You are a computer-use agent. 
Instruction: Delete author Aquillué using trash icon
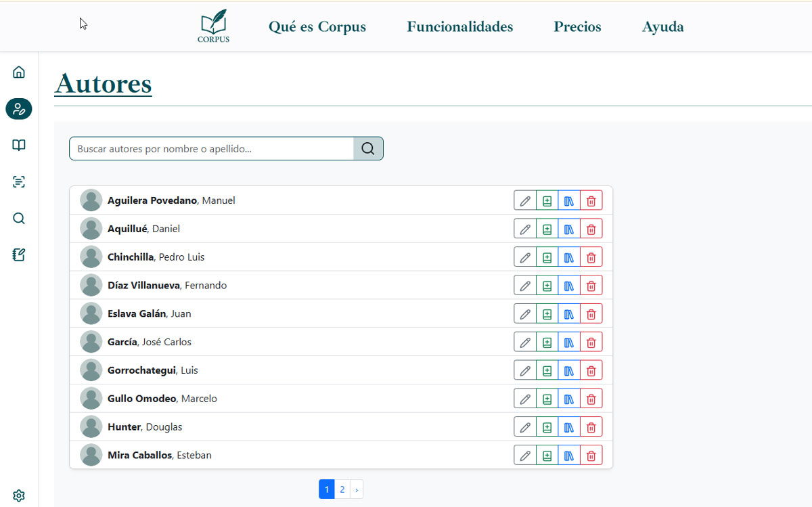(591, 229)
